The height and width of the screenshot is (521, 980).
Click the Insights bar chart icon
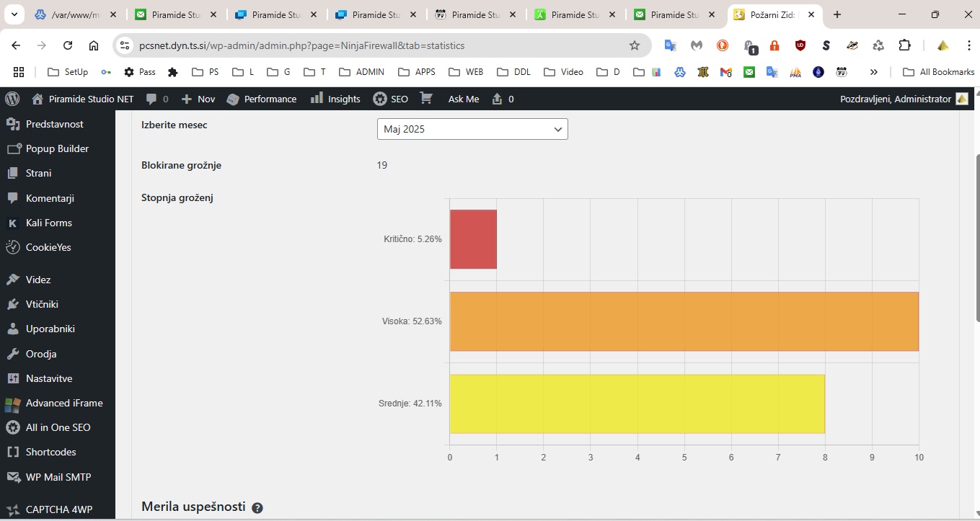click(x=317, y=99)
